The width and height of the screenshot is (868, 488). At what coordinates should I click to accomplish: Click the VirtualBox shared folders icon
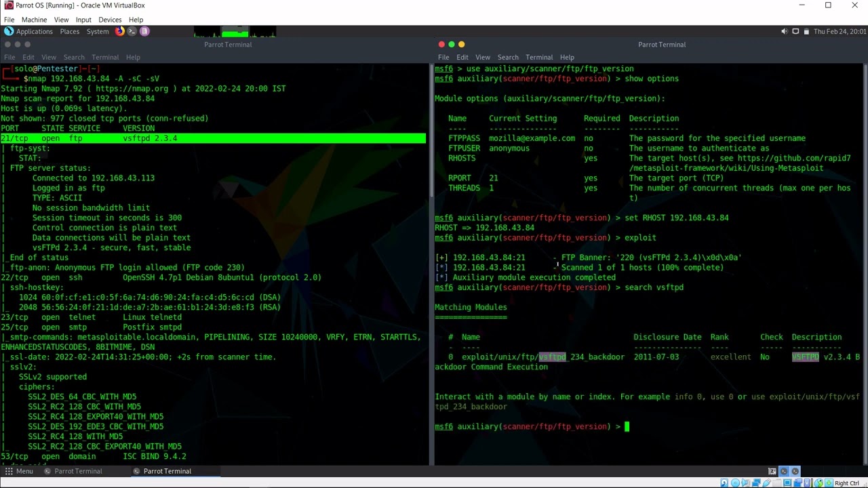pyautogui.click(x=777, y=483)
